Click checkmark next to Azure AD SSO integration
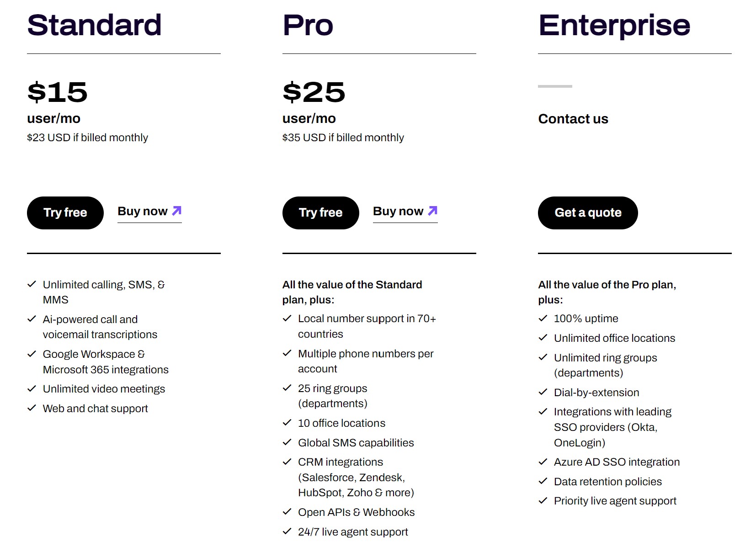Viewport: 756px width, 552px height. 543,462
